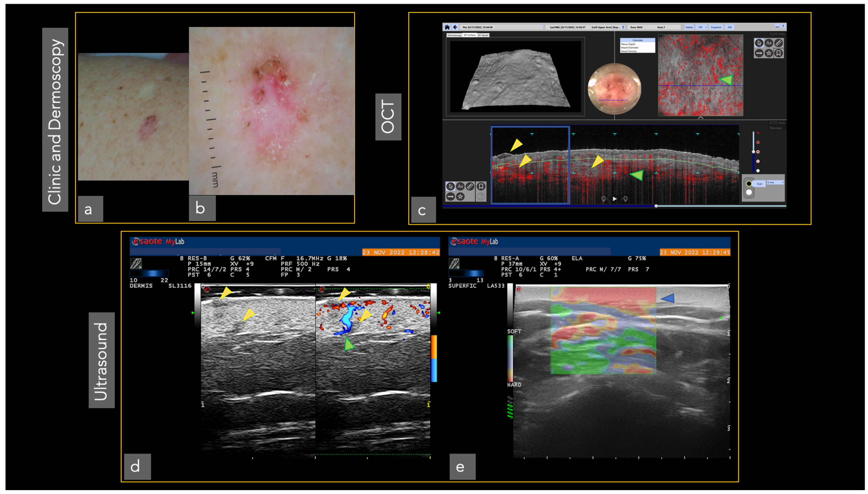Click the star marker tool bottom-left
Viewport: 868px width, 494px height.
pyautogui.click(x=460, y=196)
